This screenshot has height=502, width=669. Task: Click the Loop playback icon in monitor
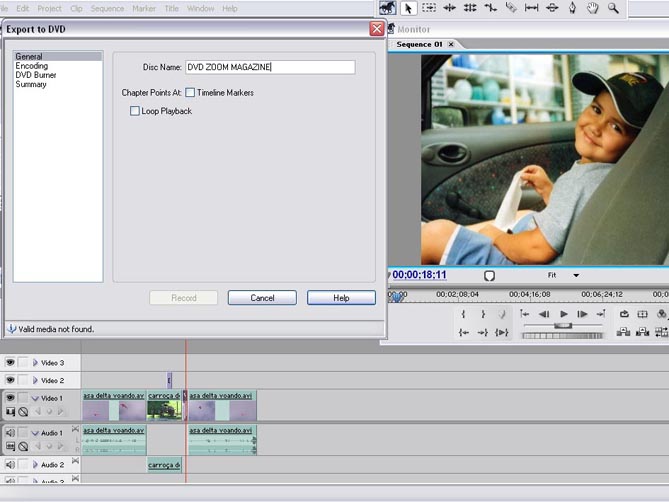click(x=623, y=314)
